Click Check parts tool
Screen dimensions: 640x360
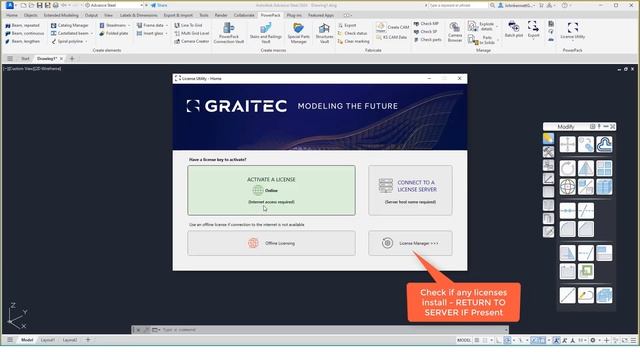pyautogui.click(x=427, y=40)
